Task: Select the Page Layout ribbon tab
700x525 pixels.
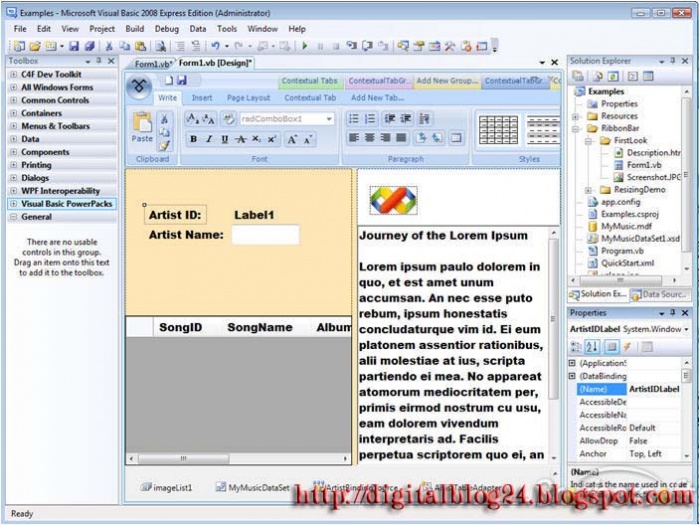Action: [248, 98]
